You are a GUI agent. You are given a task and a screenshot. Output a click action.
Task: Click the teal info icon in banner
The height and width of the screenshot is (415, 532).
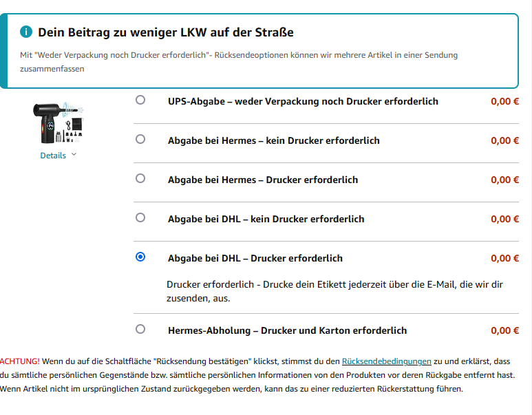coord(26,32)
